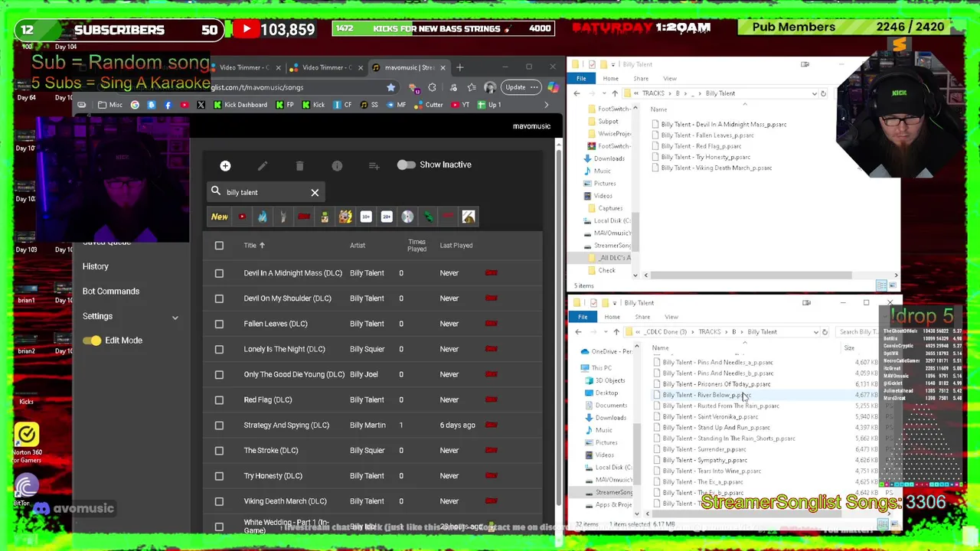Screen dimensions: 980x551
Task: Click the add-to-queue playlist icon
Action: (x=374, y=165)
